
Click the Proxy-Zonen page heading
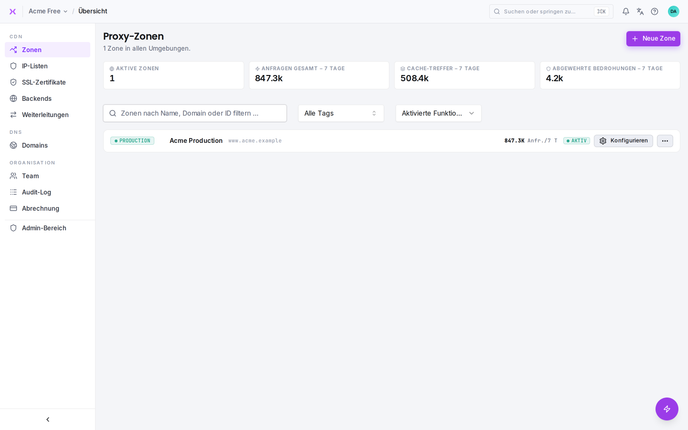tap(133, 36)
